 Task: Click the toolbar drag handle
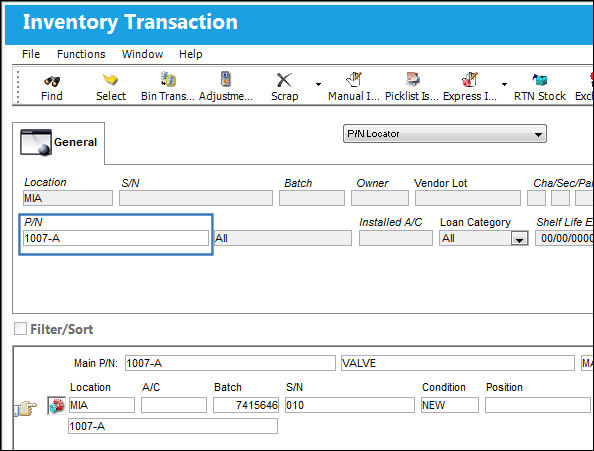pos(17,87)
